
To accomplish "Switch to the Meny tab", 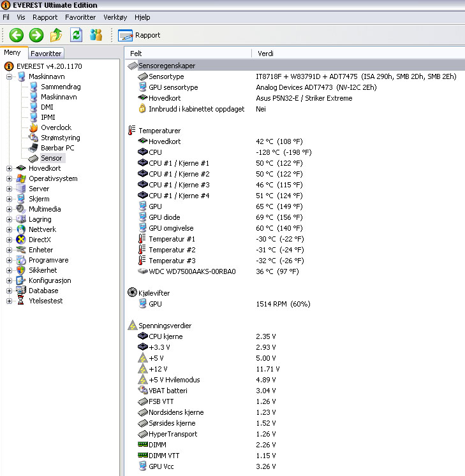I will [13, 52].
